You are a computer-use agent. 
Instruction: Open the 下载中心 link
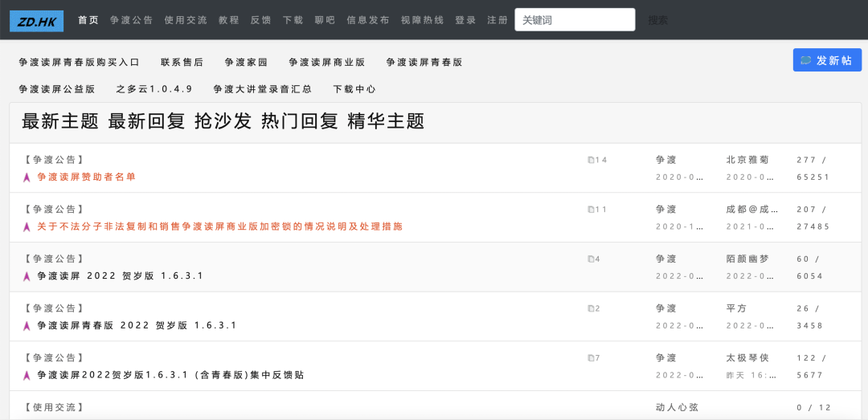point(355,89)
